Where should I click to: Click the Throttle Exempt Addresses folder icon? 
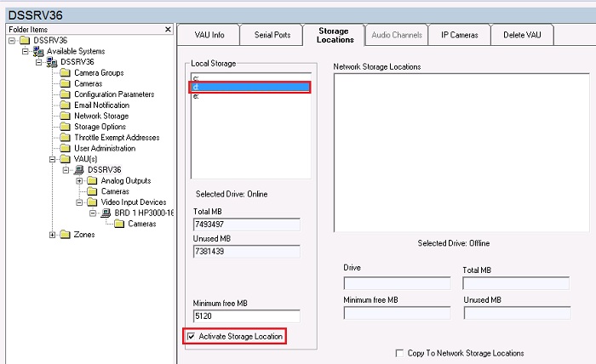click(66, 138)
